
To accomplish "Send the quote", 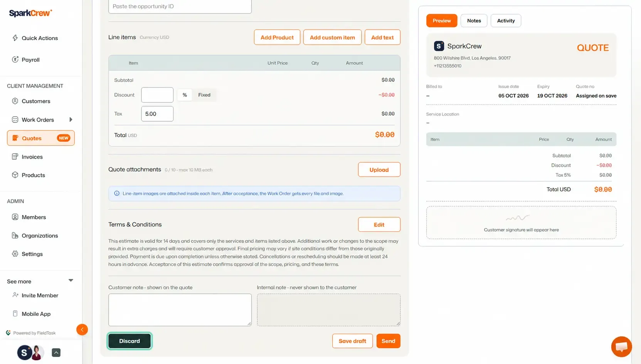I will (388, 341).
